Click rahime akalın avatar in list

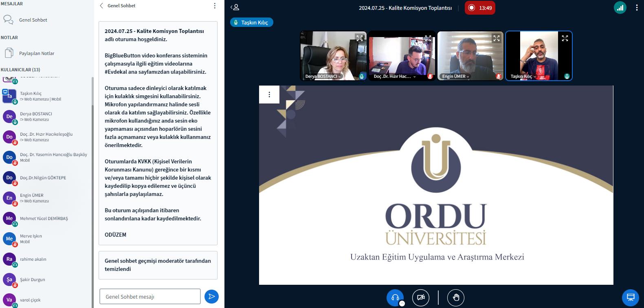tap(9, 259)
